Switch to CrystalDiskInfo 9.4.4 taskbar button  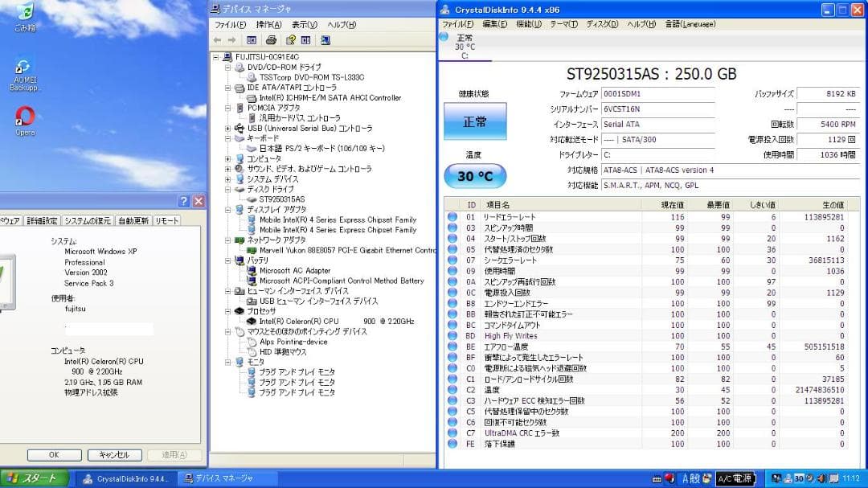click(x=125, y=478)
